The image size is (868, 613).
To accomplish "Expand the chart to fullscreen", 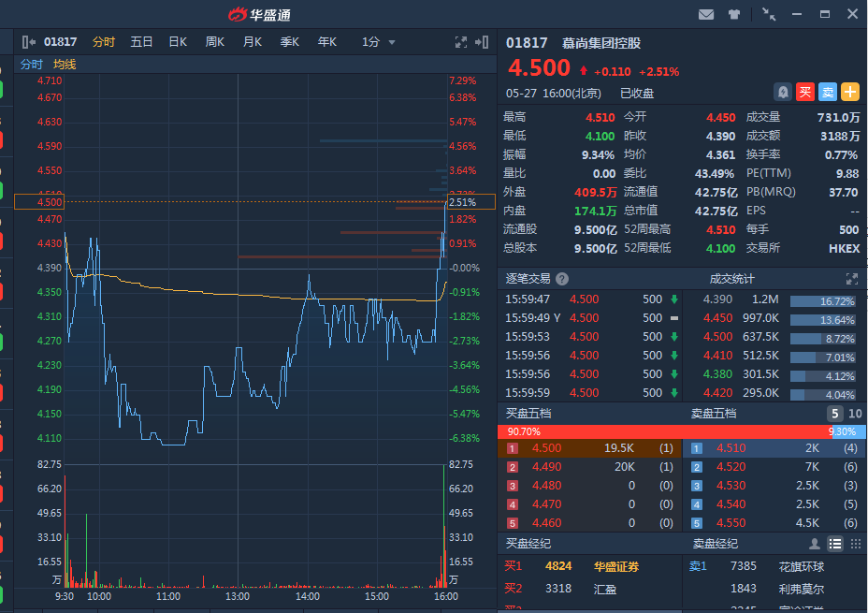I will click(460, 42).
